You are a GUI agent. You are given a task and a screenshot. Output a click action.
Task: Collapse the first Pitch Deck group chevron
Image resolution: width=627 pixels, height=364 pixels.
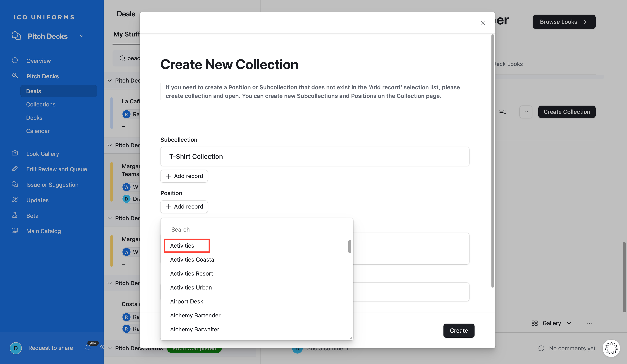click(x=110, y=80)
